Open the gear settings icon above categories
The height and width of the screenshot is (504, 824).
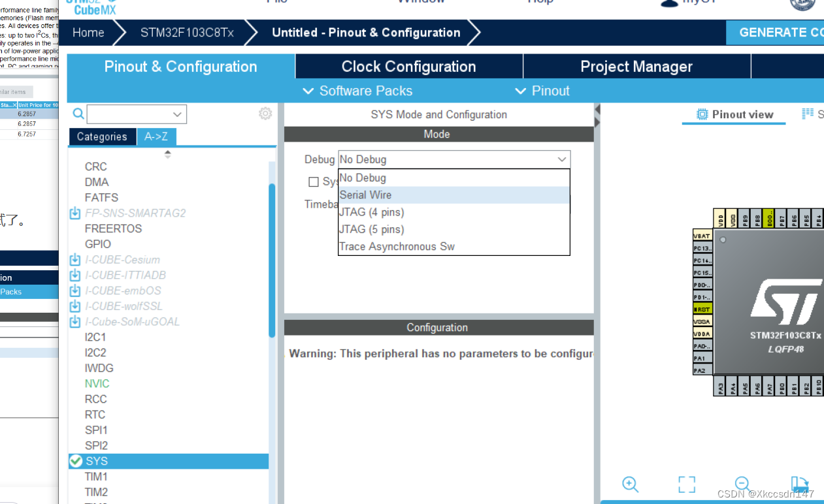265,114
